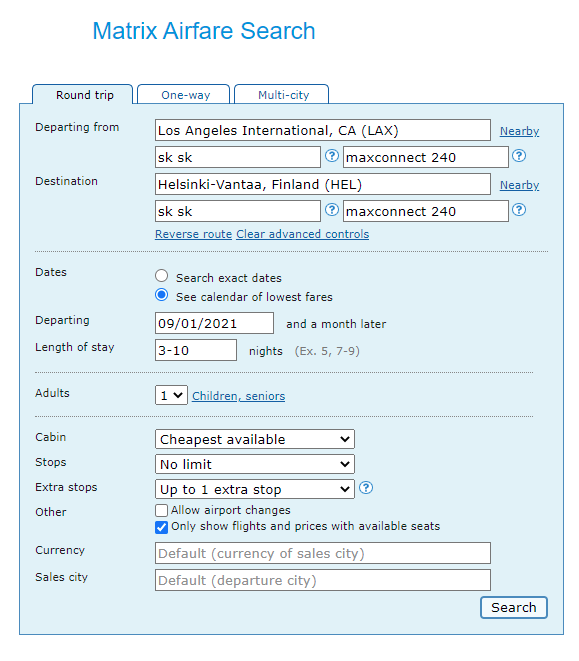Uncheck Only show flights with available seats
The height and width of the screenshot is (661, 579).
(162, 527)
